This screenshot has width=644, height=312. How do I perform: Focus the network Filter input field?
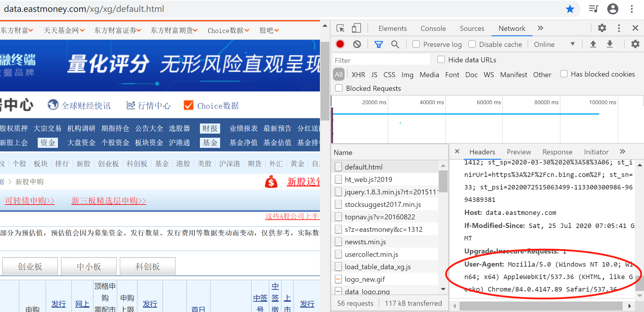click(x=381, y=60)
